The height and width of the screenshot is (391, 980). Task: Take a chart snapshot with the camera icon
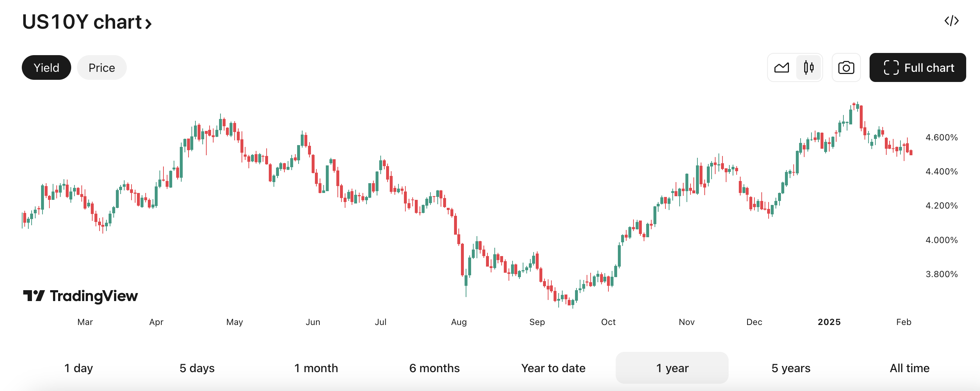[x=846, y=67]
